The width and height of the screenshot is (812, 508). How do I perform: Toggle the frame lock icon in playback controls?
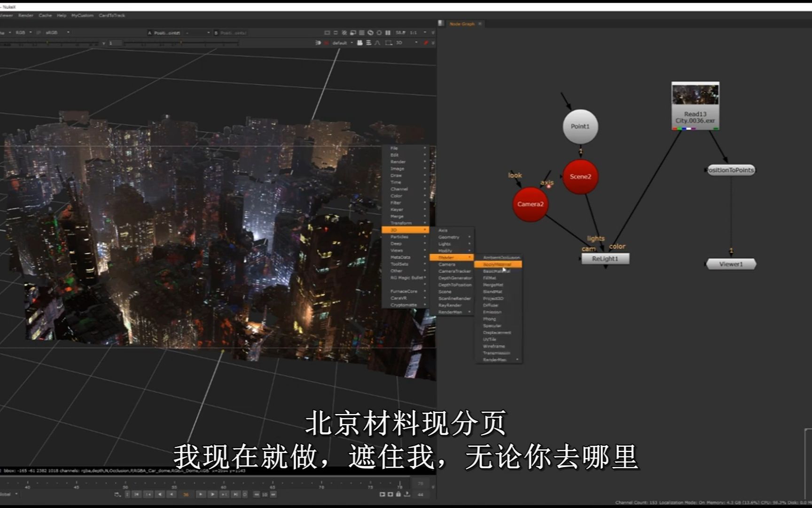pos(398,494)
